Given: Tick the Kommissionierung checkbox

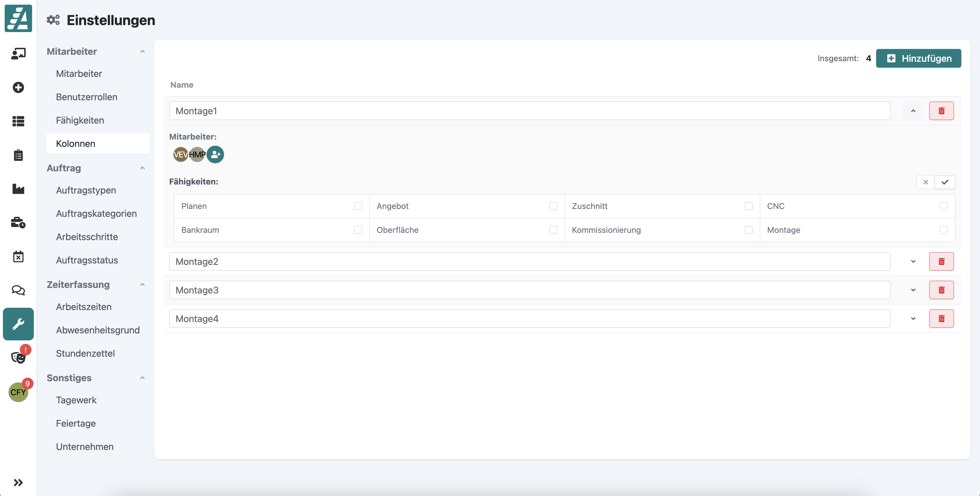Looking at the screenshot, I should tap(748, 230).
